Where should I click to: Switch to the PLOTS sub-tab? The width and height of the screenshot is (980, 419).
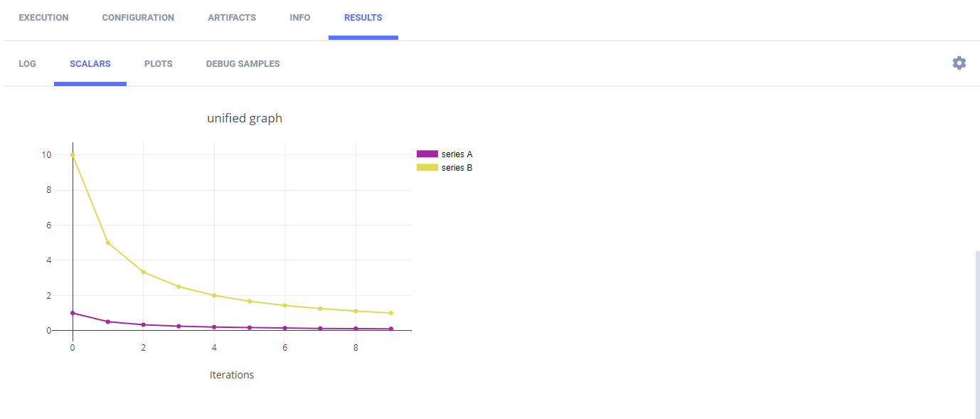point(158,64)
